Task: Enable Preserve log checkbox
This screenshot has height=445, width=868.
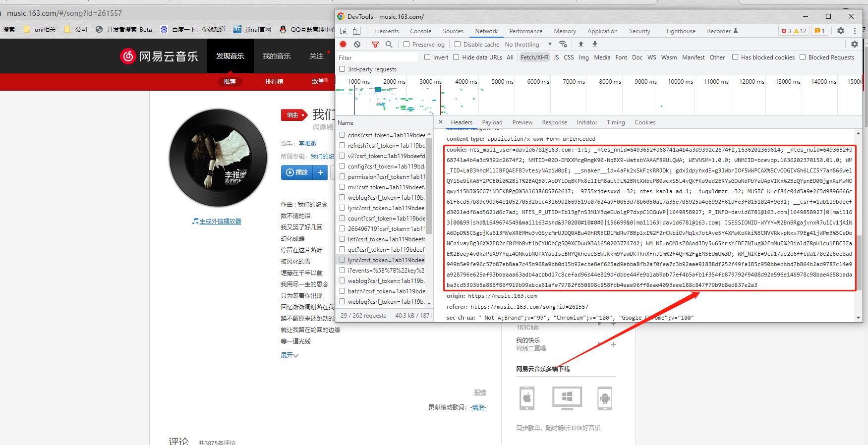Action: 406,44
